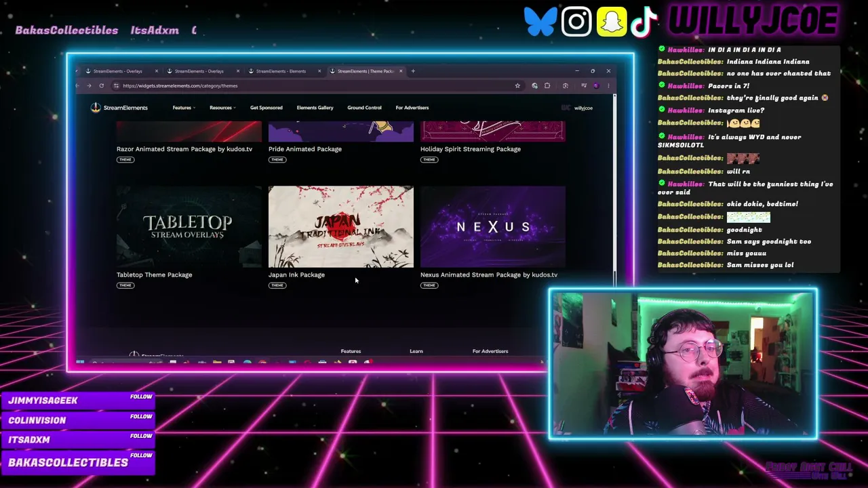Click the Bluesky butterfly icon in the overlay
The image size is (868, 488).
540,22
